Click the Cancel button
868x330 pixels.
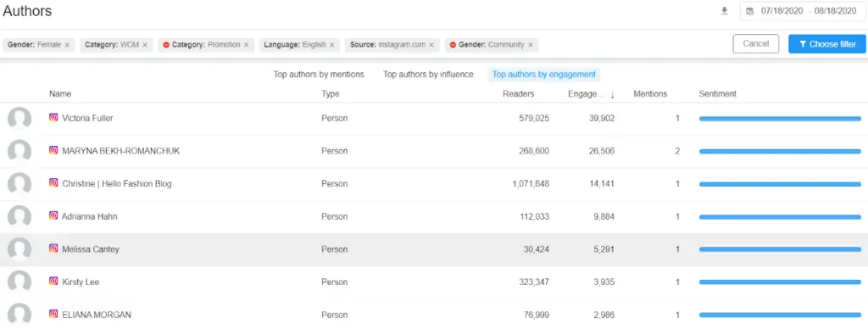755,44
